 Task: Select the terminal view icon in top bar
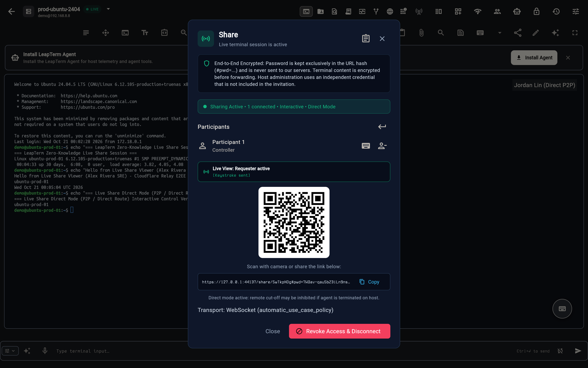(x=306, y=11)
